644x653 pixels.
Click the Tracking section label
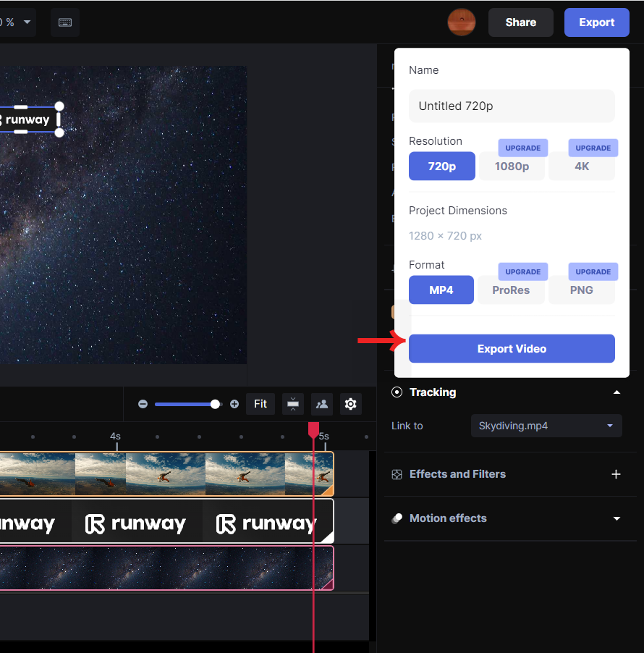click(x=433, y=392)
